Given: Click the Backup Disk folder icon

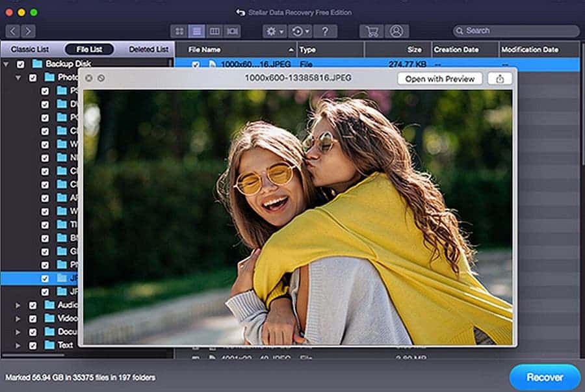Looking at the screenshot, I should [37, 64].
